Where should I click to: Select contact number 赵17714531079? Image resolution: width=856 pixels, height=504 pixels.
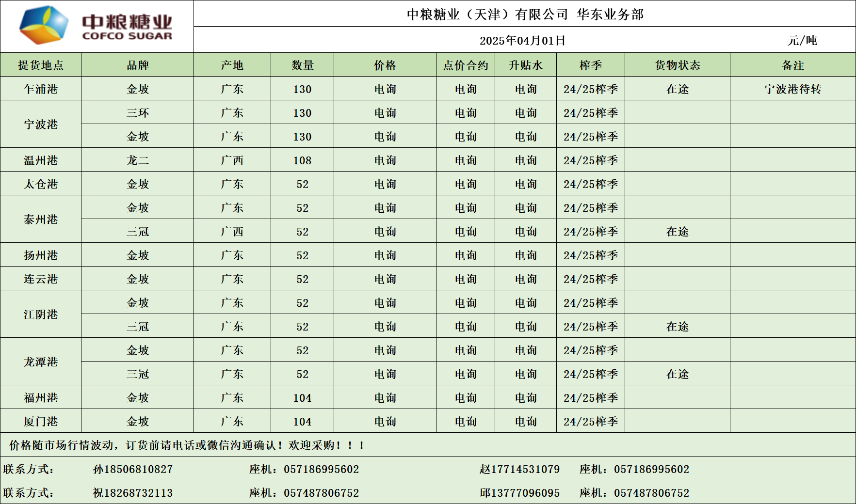pyautogui.click(x=519, y=469)
